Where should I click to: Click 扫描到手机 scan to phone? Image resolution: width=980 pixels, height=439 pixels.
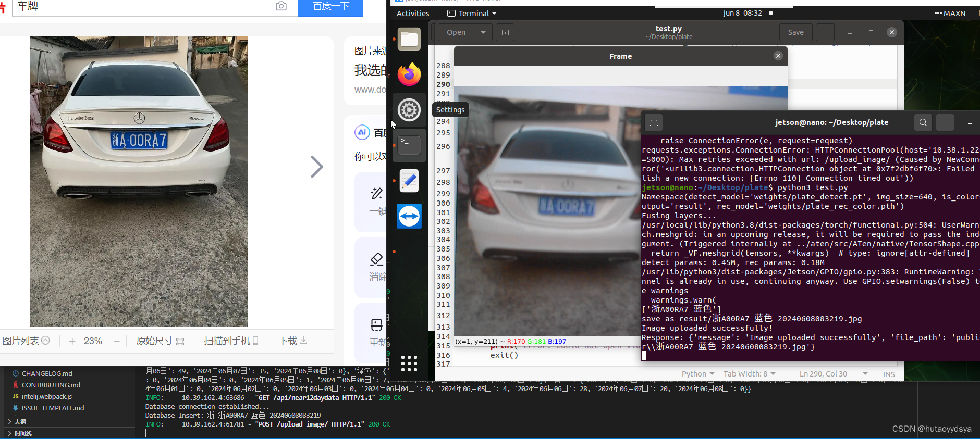tap(231, 341)
